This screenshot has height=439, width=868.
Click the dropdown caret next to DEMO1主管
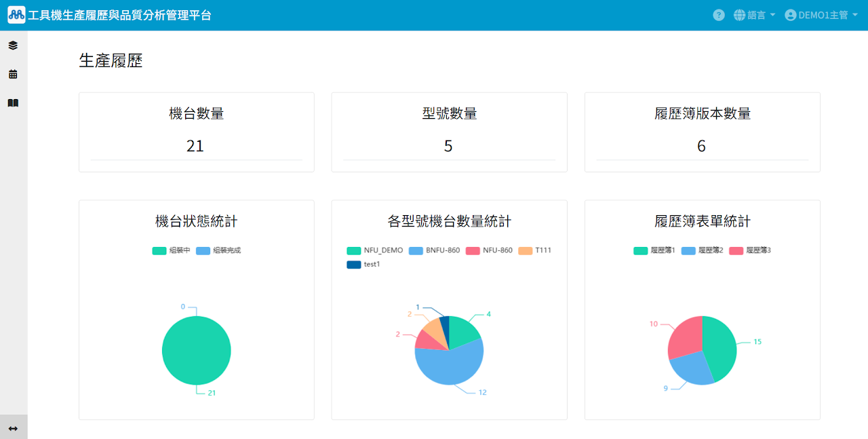point(854,16)
